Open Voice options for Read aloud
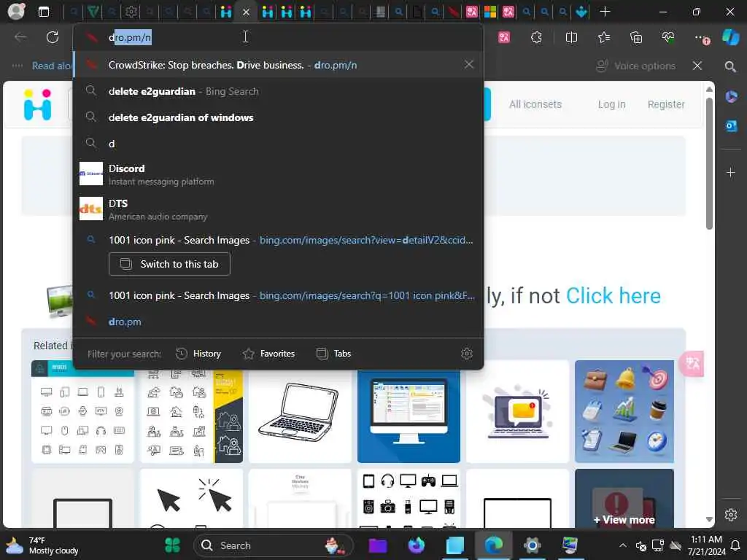Viewport: 747px width, 560px height. (636, 66)
